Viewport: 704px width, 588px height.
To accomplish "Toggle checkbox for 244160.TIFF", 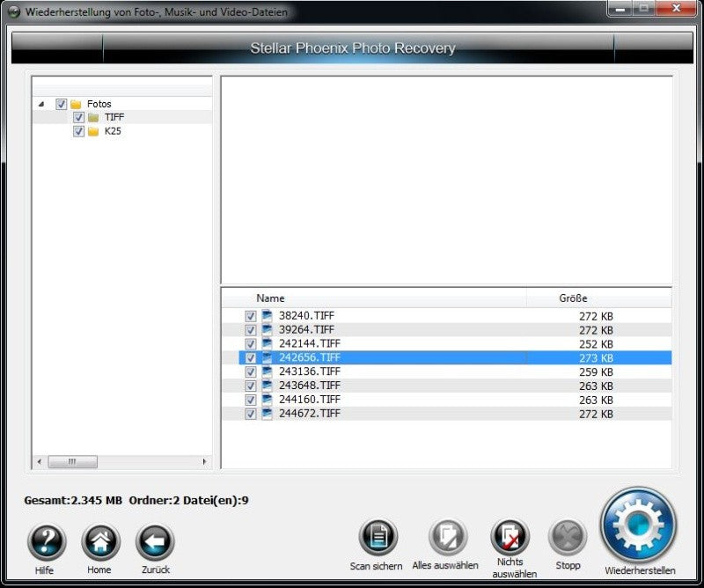I will pyautogui.click(x=251, y=400).
